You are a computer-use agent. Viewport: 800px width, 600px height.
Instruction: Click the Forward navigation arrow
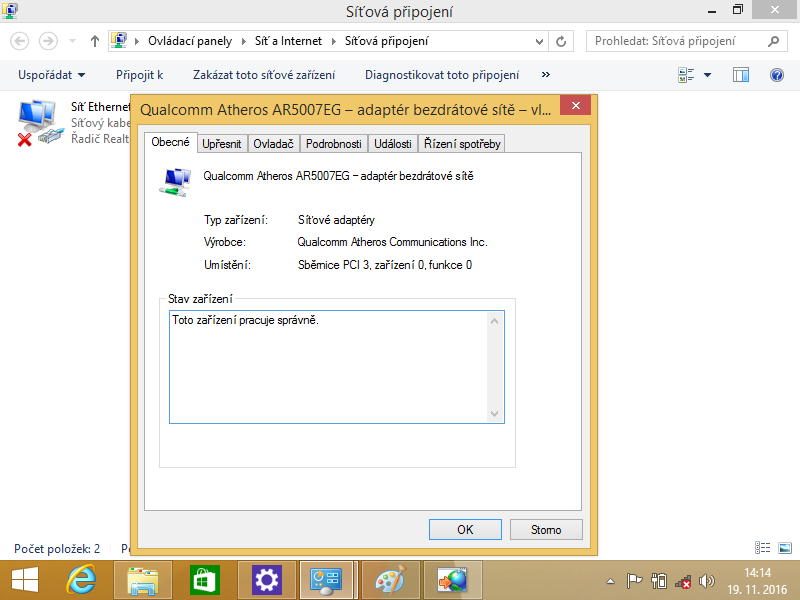(48, 41)
